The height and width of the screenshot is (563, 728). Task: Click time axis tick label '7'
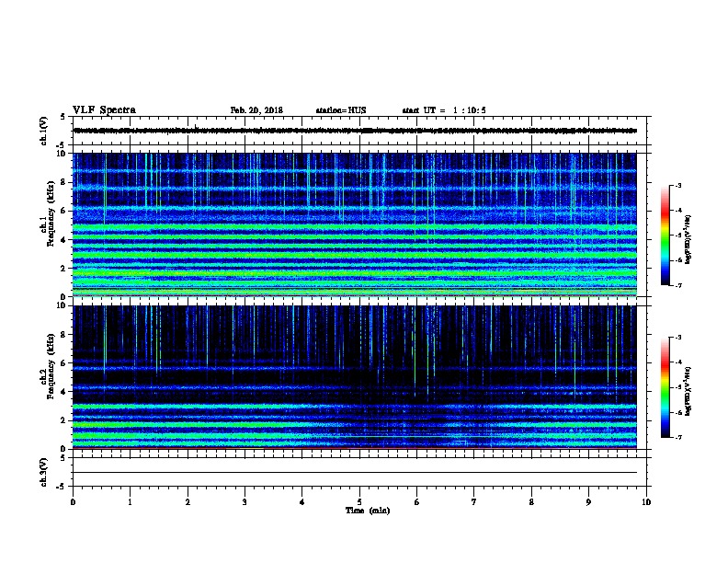474,502
